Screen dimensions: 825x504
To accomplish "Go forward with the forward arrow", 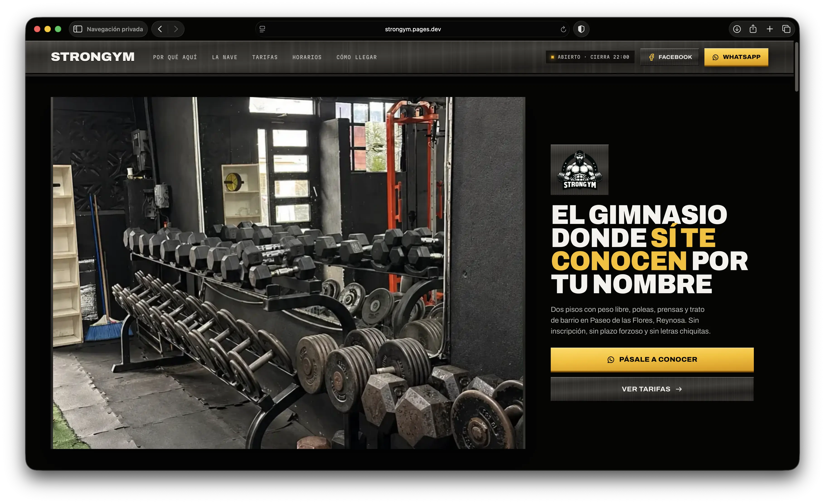I will pyautogui.click(x=176, y=29).
